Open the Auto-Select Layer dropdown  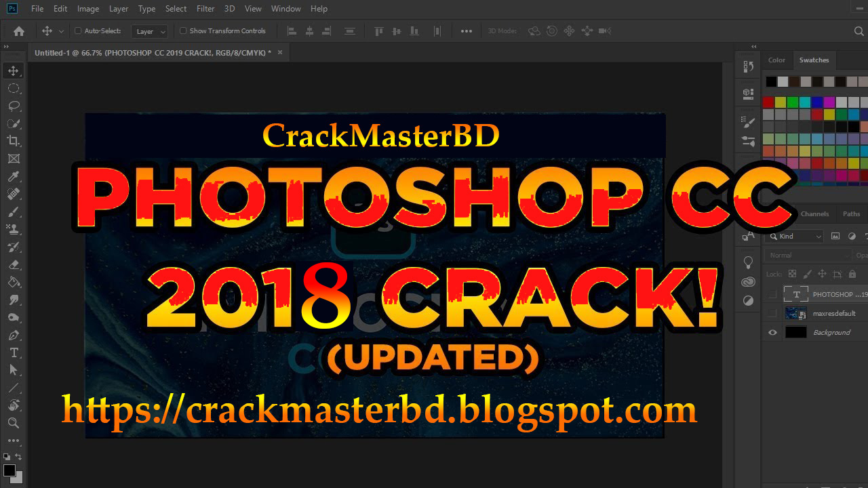[x=150, y=31]
